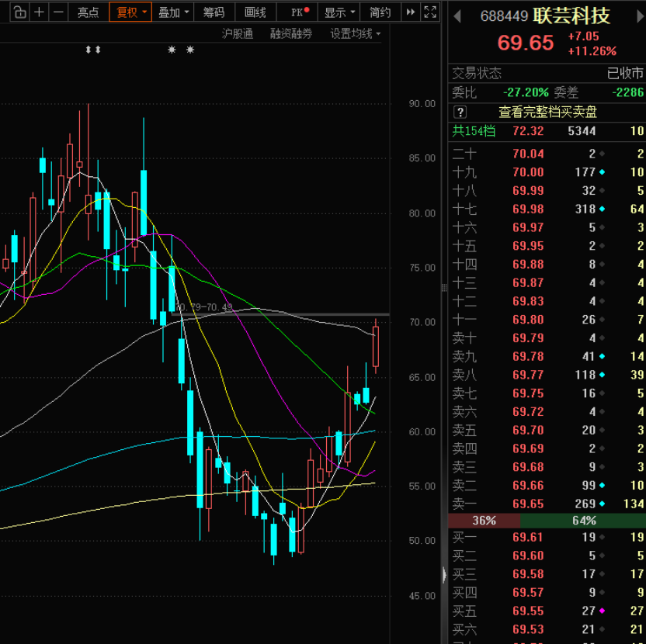Click the 沪股通 tag
This screenshot has height=644, width=646.
click(x=238, y=33)
